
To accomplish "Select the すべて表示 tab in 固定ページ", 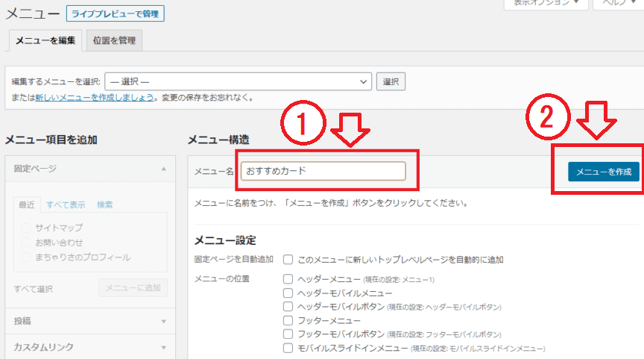I will 66,205.
